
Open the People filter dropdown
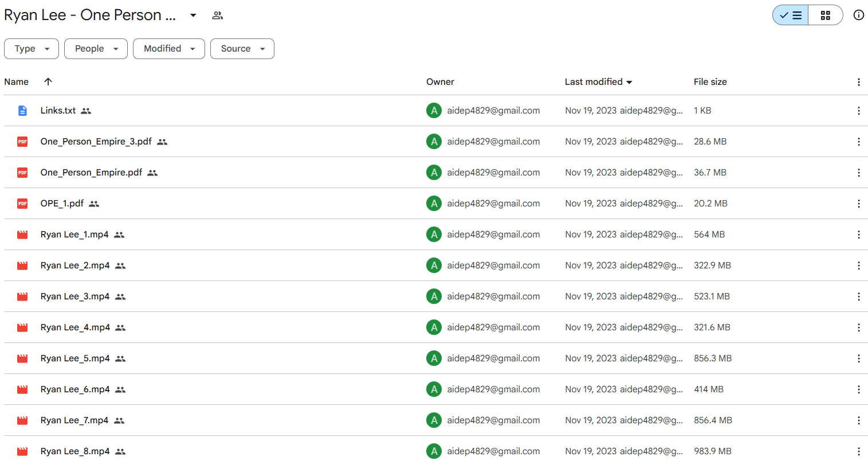[96, 49]
